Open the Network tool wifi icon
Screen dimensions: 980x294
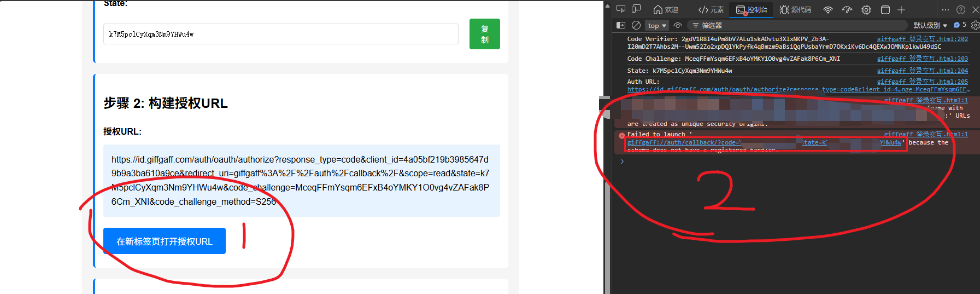(x=828, y=9)
